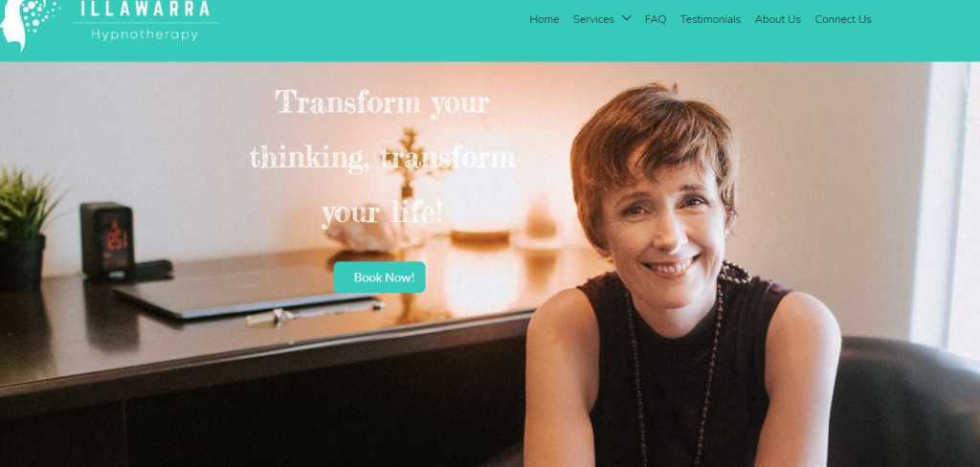This screenshot has height=467, width=980.
Task: Open the Connect Us link
Action: [x=842, y=19]
